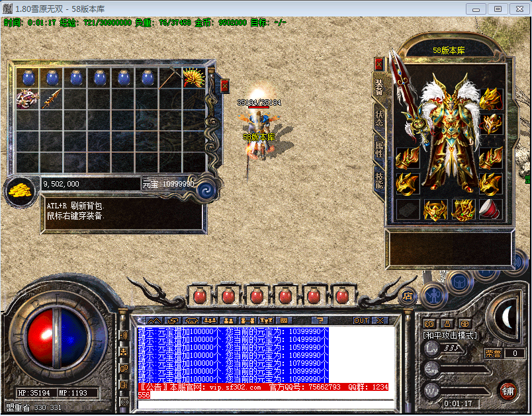
Task: Open the character figure round button
Action: point(433,297)
